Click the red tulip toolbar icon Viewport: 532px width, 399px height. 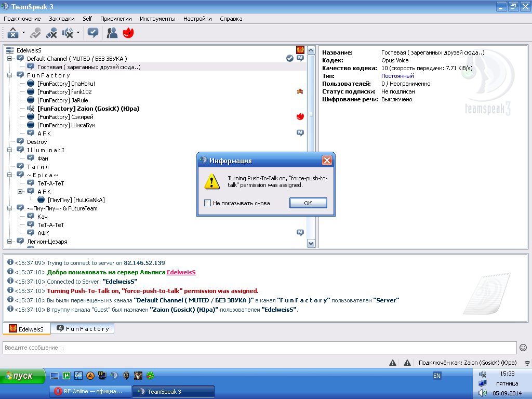[128, 33]
